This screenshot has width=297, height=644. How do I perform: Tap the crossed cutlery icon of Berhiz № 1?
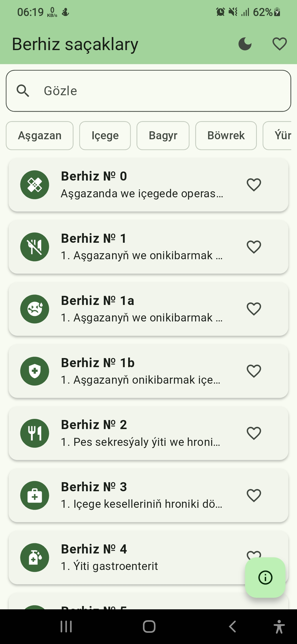[35, 247]
